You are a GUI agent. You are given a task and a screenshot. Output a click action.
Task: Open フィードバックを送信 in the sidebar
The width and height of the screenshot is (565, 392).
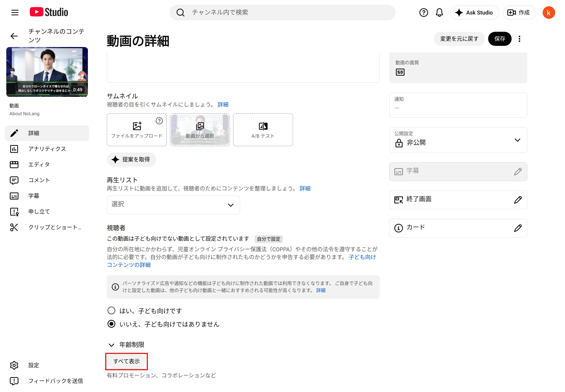click(47, 381)
